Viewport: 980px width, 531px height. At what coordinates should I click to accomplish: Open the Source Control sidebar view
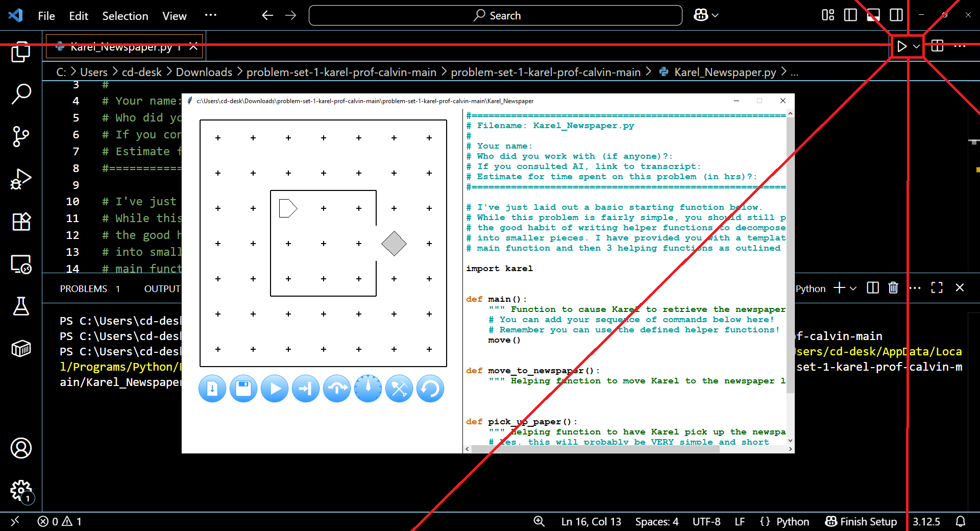tap(21, 136)
